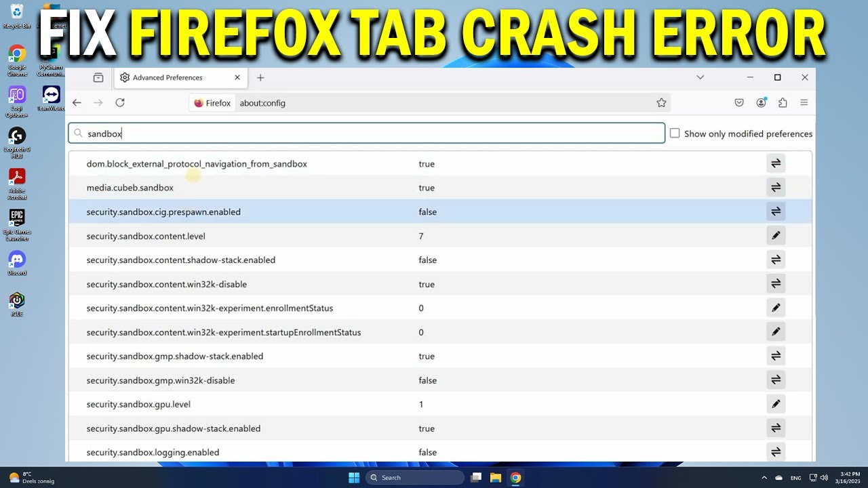The width and height of the screenshot is (868, 488).
Task: Click the taskbar Search box
Action: pos(414,478)
